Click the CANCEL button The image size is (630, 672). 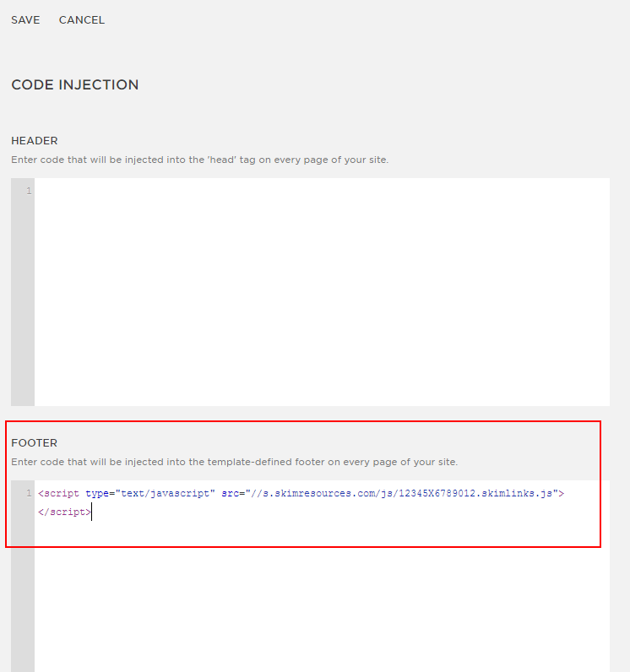pos(81,20)
